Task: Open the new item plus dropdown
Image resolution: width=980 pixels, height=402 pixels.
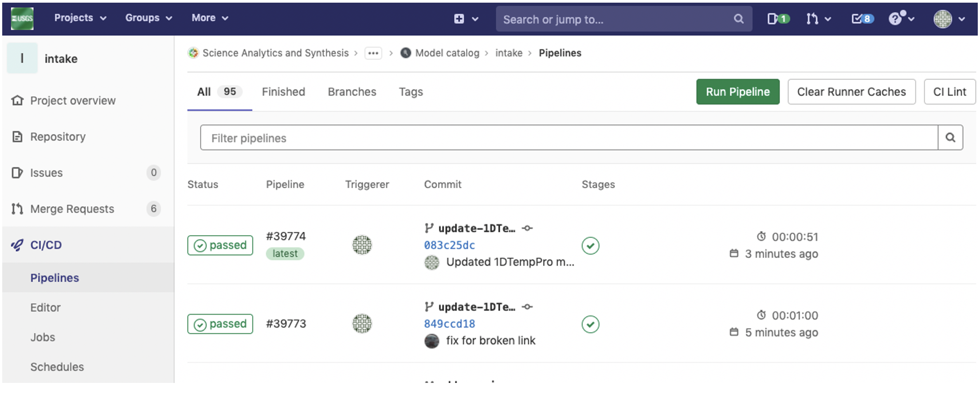Action: (x=465, y=19)
